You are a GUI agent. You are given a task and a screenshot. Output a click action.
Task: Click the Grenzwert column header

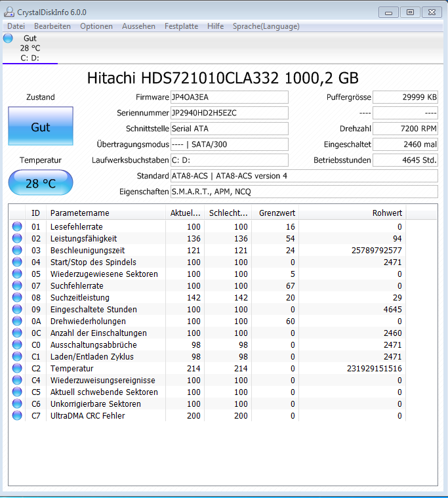[x=275, y=213]
